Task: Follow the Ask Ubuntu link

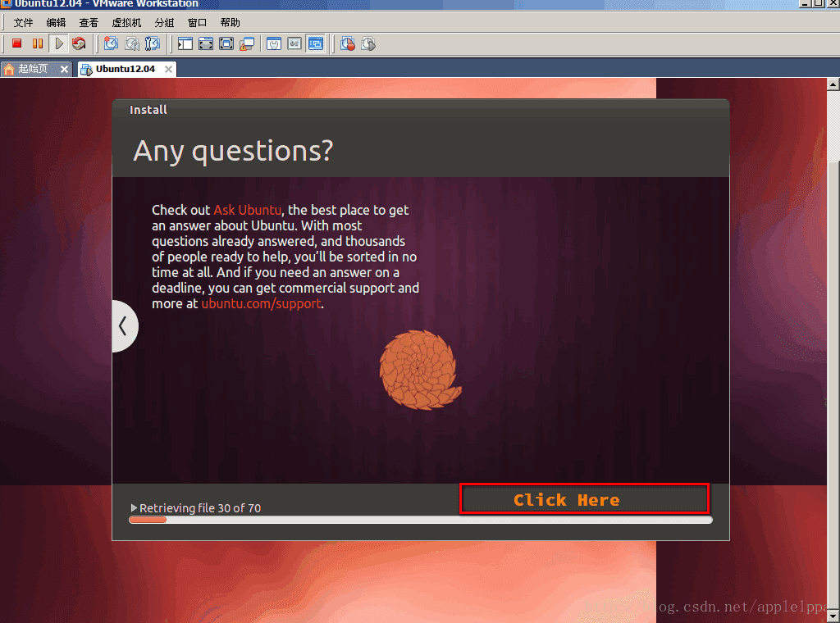Action: pos(248,210)
